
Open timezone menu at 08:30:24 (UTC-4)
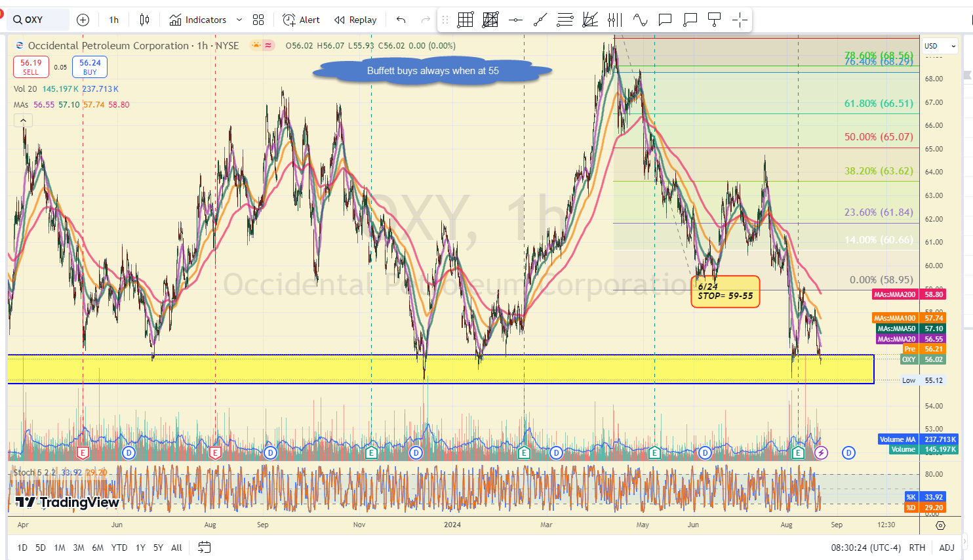pos(865,548)
